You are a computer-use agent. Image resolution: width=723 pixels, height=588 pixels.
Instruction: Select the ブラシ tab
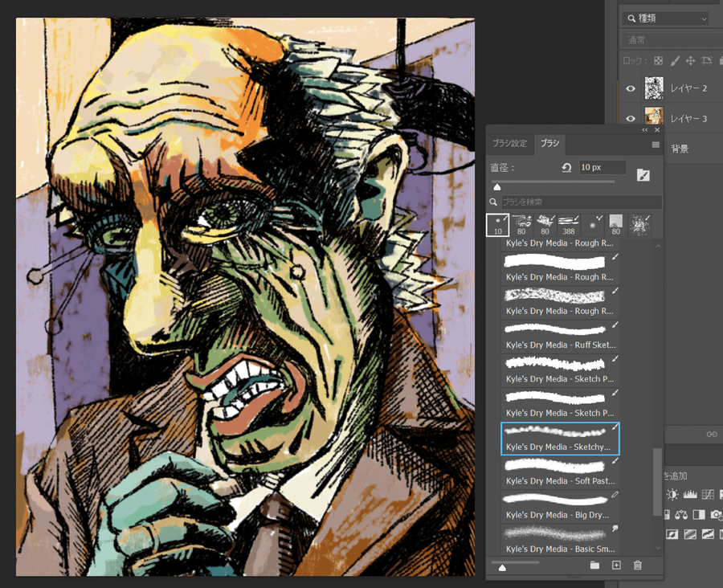549,144
